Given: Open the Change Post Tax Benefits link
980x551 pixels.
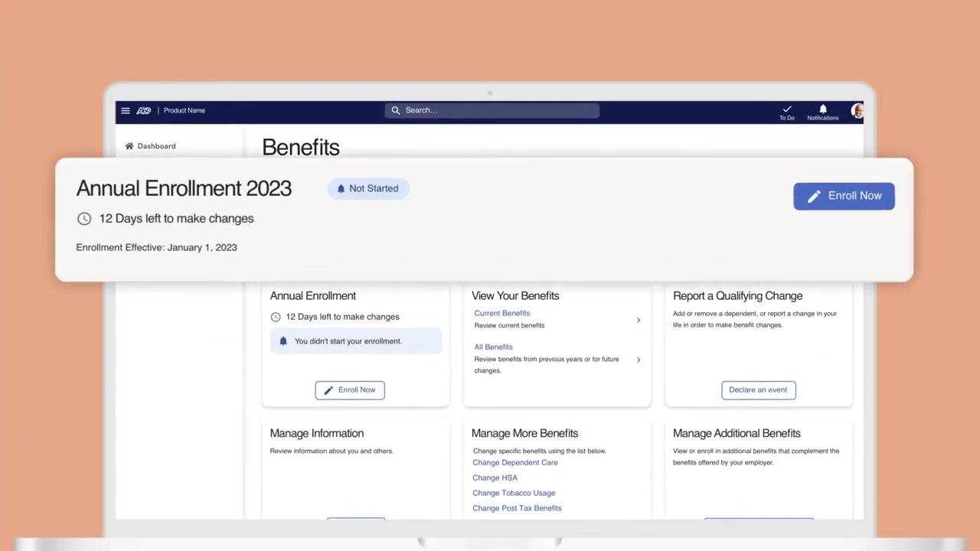Looking at the screenshot, I should point(517,508).
